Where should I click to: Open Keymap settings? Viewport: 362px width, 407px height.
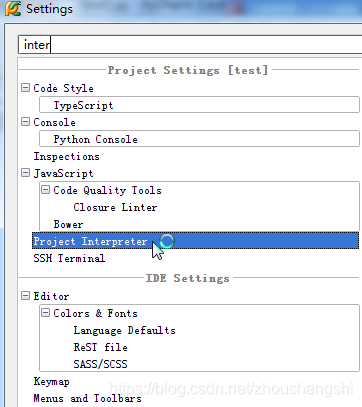pyautogui.click(x=51, y=381)
